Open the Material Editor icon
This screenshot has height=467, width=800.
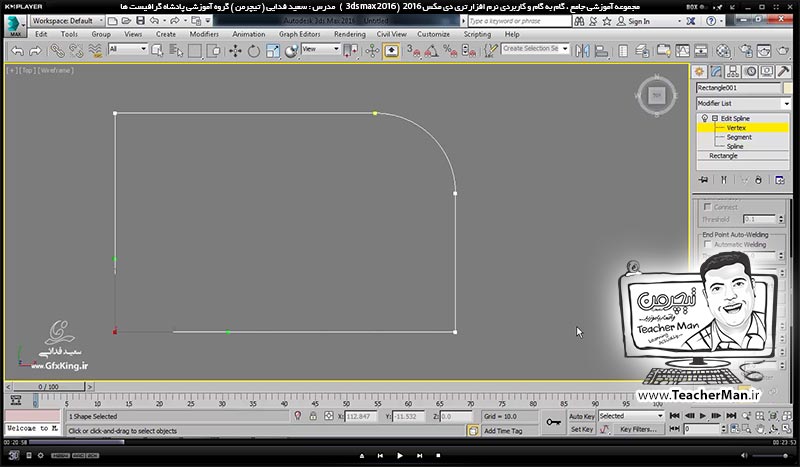[723, 51]
